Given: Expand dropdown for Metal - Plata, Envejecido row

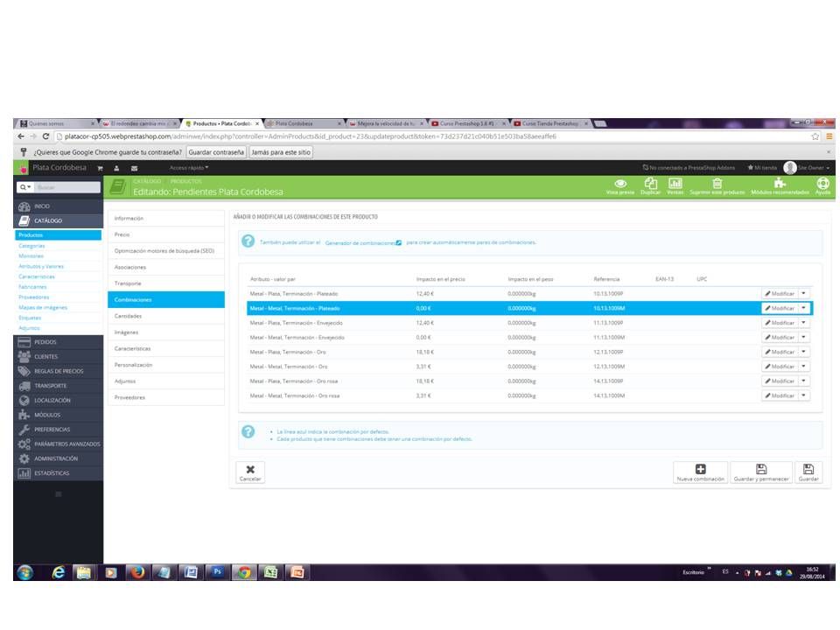Looking at the screenshot, I should point(803,323).
